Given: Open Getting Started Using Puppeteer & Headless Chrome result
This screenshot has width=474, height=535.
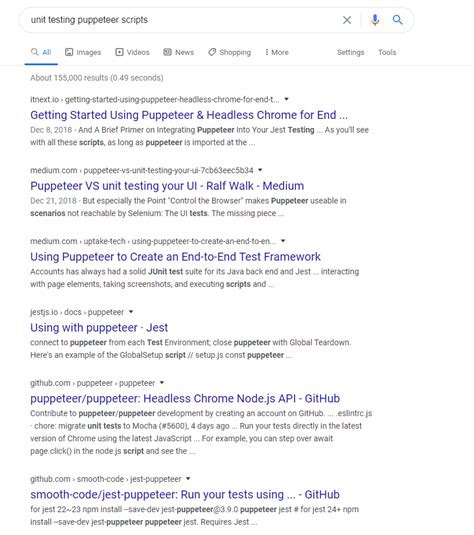Looking at the screenshot, I should click(x=189, y=115).
